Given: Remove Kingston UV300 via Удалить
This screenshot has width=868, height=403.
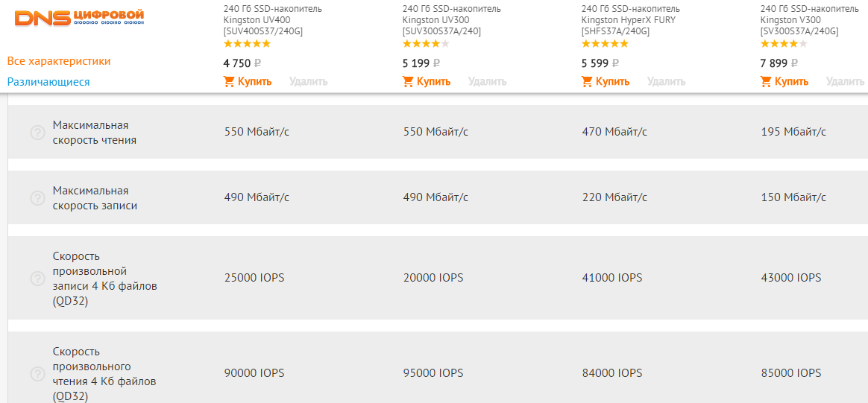Looking at the screenshot, I should (x=487, y=82).
